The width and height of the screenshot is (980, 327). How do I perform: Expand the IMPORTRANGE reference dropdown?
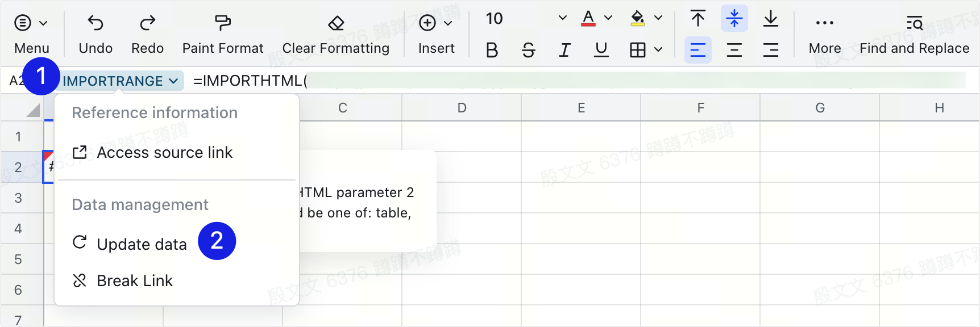point(173,81)
